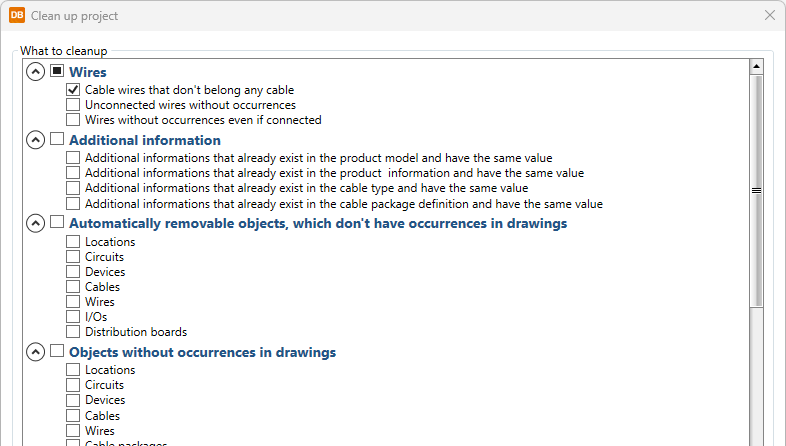The image size is (786, 446).
Task: Click the vertical scrollbar thumb
Action: click(756, 191)
